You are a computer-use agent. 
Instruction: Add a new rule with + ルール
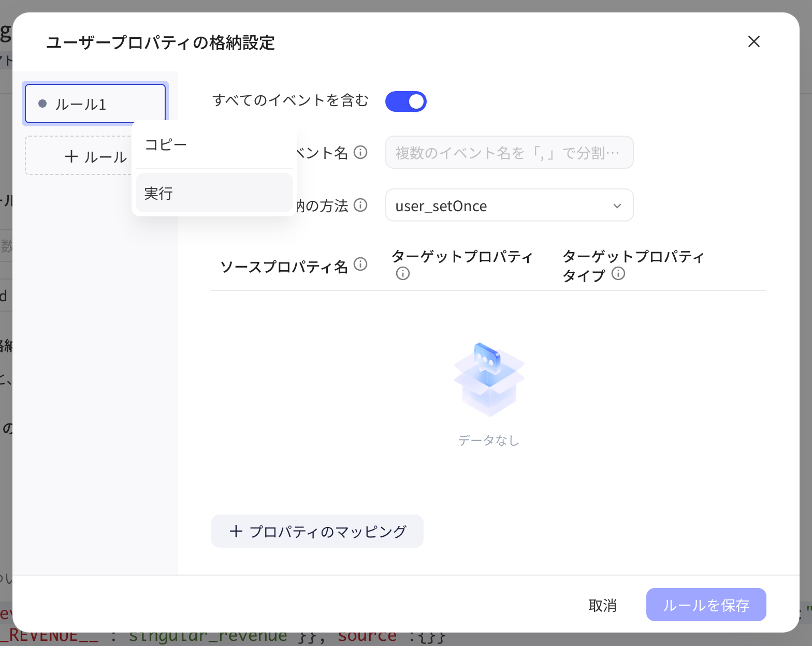click(78, 156)
